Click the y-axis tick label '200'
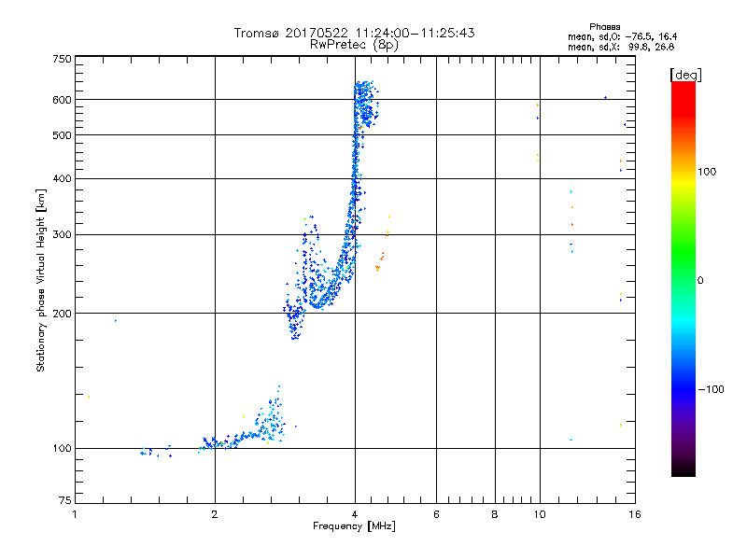The height and width of the screenshot is (560, 747). tap(62, 314)
